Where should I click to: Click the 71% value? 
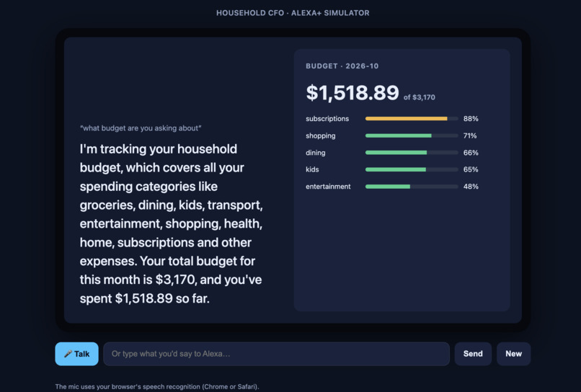[x=470, y=135]
